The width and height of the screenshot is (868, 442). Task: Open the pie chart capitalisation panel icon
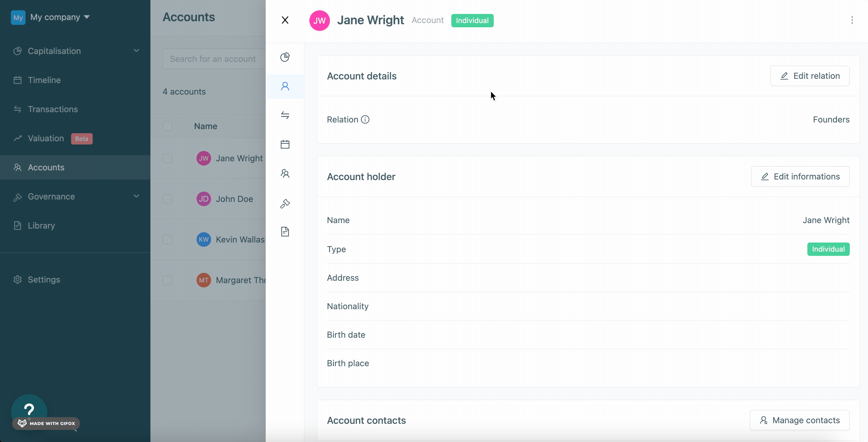point(285,57)
